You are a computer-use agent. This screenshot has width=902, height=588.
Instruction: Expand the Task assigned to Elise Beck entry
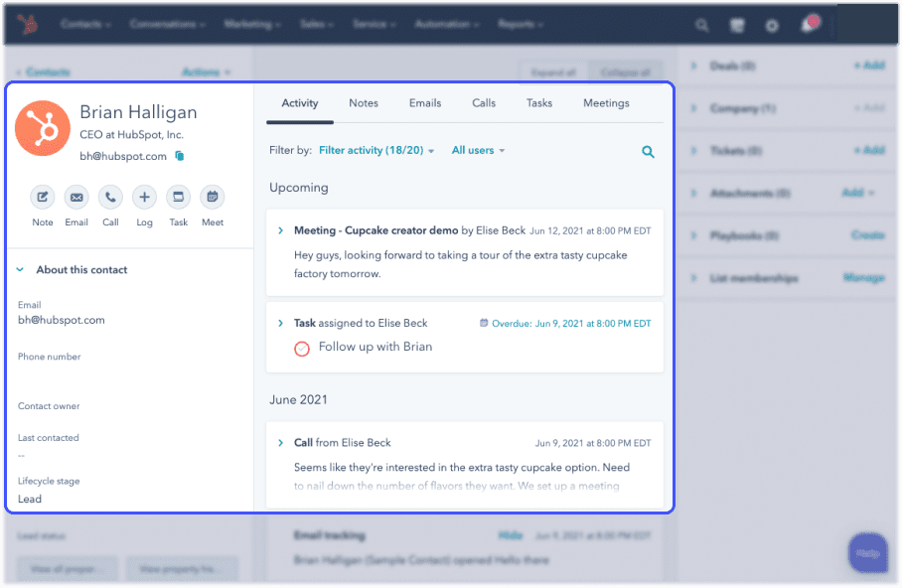click(x=281, y=324)
